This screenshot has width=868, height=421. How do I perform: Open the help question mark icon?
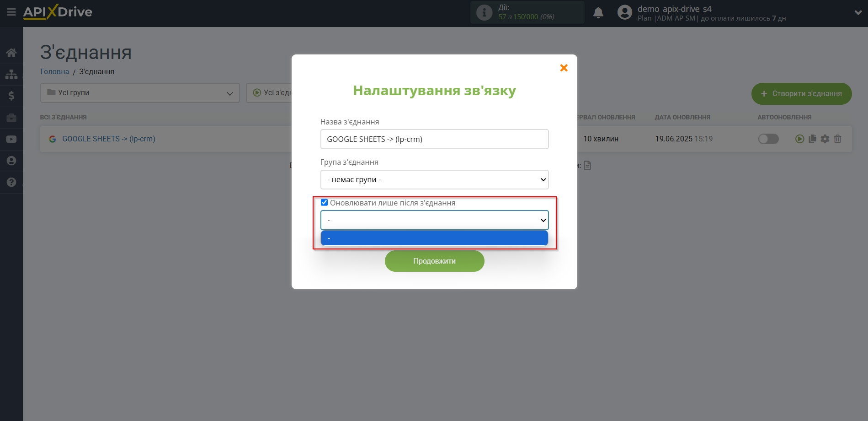[11, 182]
